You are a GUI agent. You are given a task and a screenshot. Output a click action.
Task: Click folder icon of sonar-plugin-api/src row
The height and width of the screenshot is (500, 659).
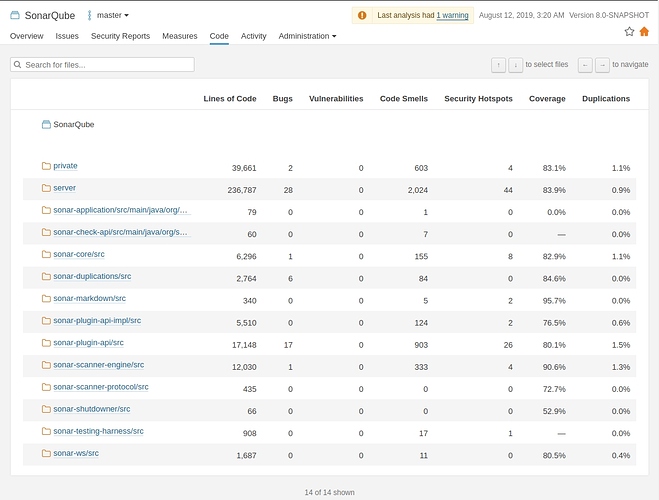coord(46,343)
